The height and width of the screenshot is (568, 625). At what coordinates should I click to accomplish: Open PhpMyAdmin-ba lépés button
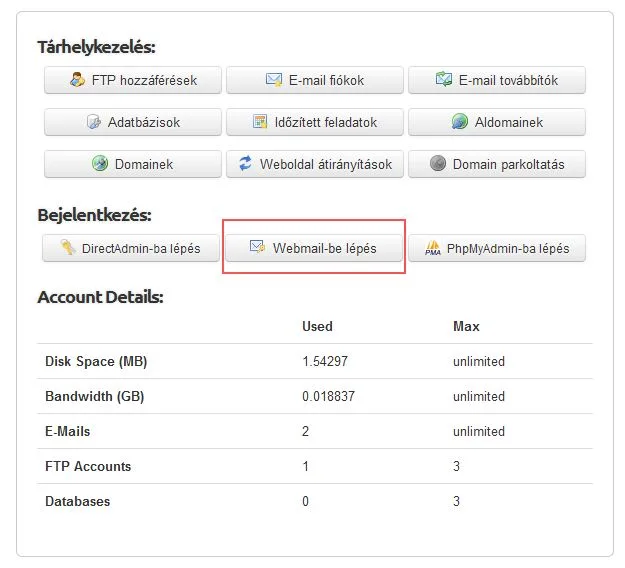point(497,248)
